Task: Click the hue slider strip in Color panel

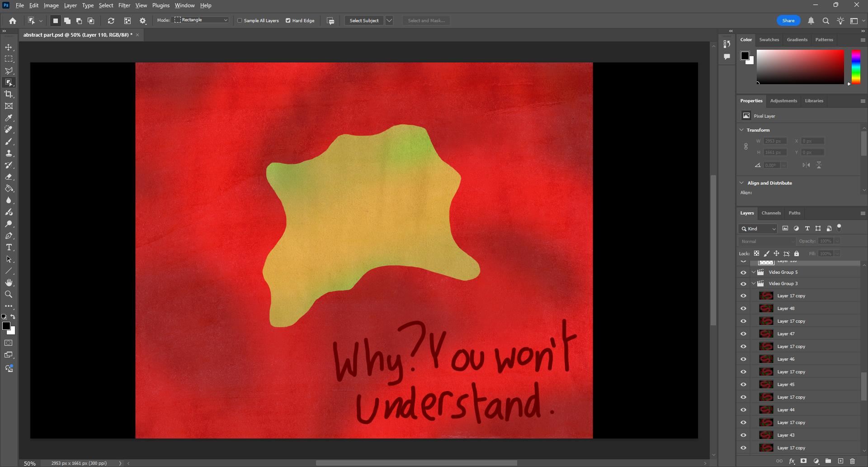Action: click(x=856, y=67)
